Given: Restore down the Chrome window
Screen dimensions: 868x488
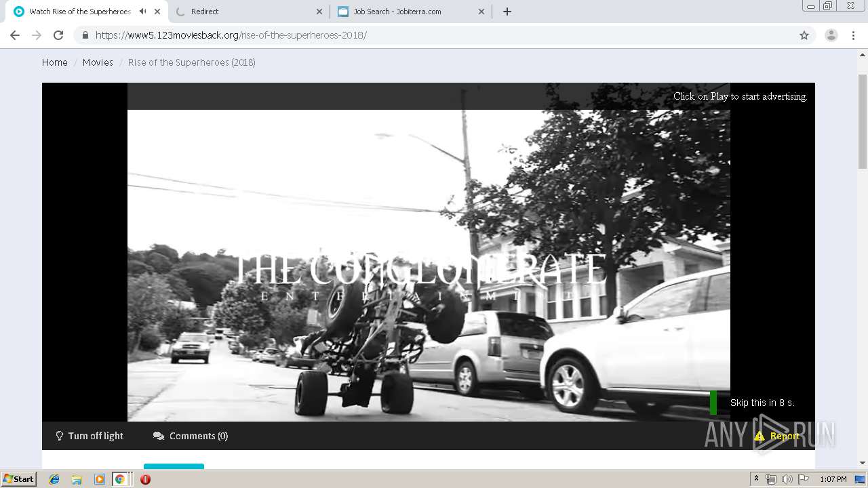Looking at the screenshot, I should click(828, 6).
